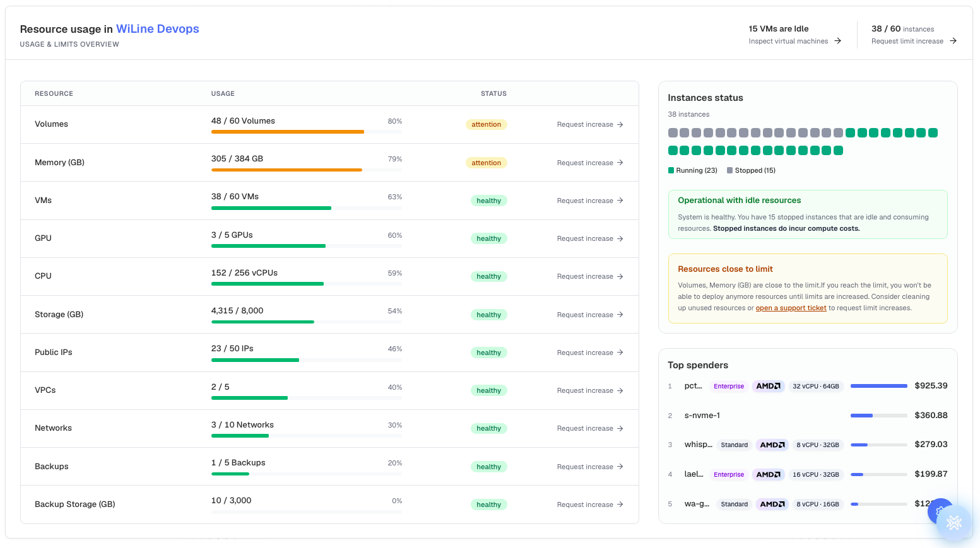Viewport: 980px width, 548px height.
Task: Open floating assistant icon at bottom right
Action: 953,522
